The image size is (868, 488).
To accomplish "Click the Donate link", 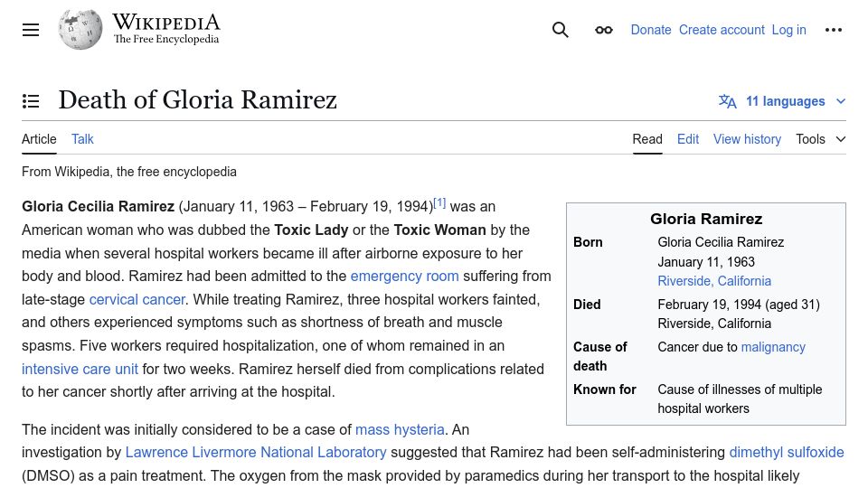I will click(x=651, y=30).
